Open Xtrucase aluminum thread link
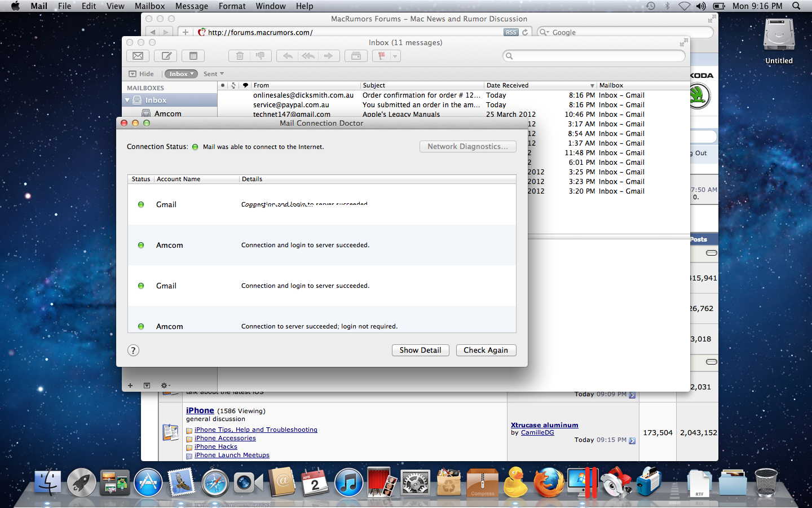The width and height of the screenshot is (812, 508). click(x=545, y=425)
